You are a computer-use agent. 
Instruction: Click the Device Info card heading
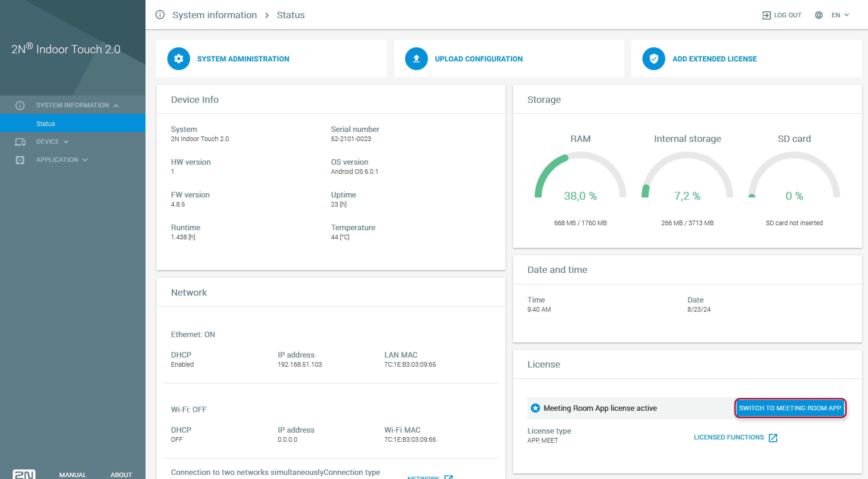pos(194,99)
